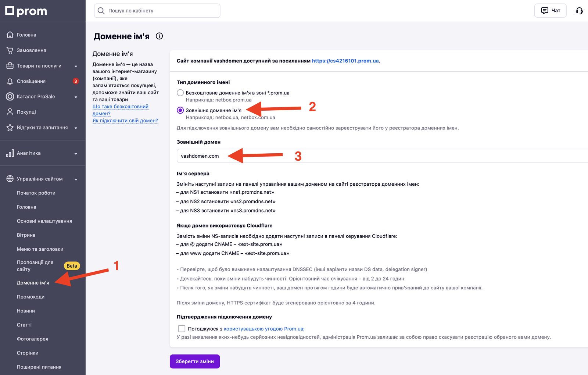Open Сповіщення bell icon

10,81
